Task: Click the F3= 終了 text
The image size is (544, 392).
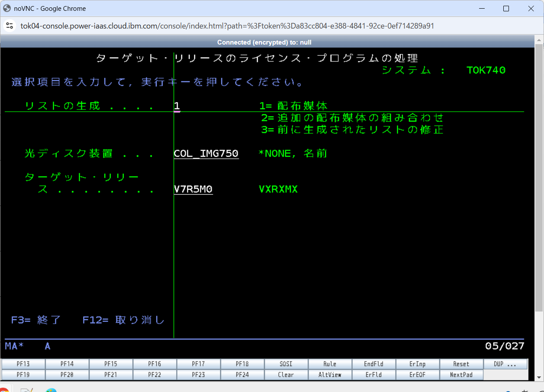Action: coord(36,320)
